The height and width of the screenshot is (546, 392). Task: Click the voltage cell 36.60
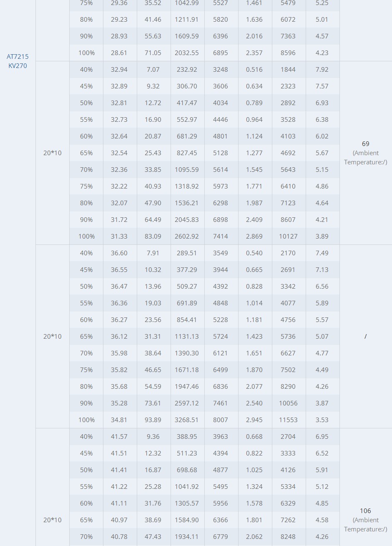[119, 253]
